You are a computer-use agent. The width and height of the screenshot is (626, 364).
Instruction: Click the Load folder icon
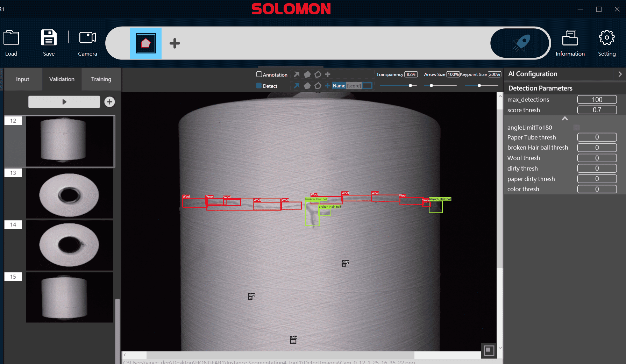(x=11, y=38)
